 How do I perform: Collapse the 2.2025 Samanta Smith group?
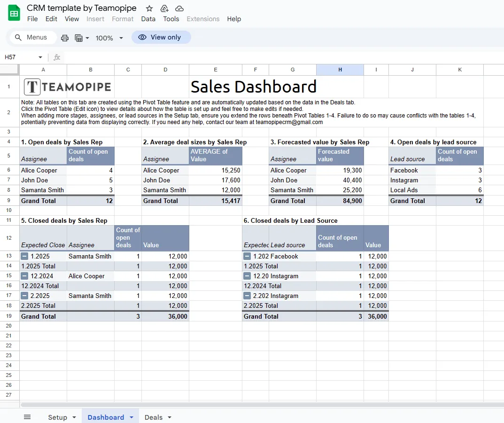24,296
